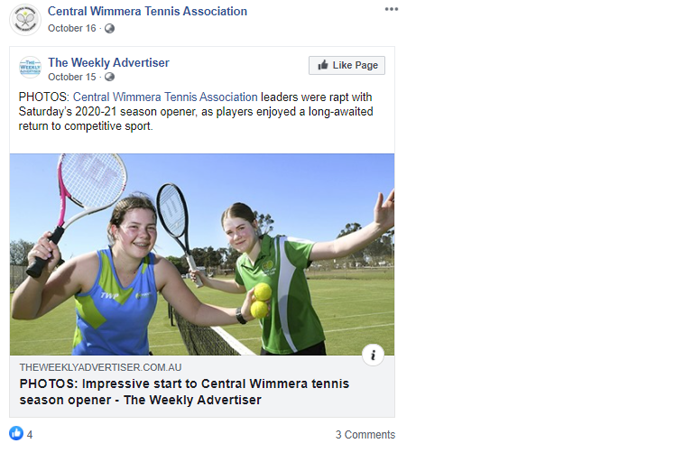Click the info icon on article image
Viewport: 700px width, 450px height.
pos(373,355)
